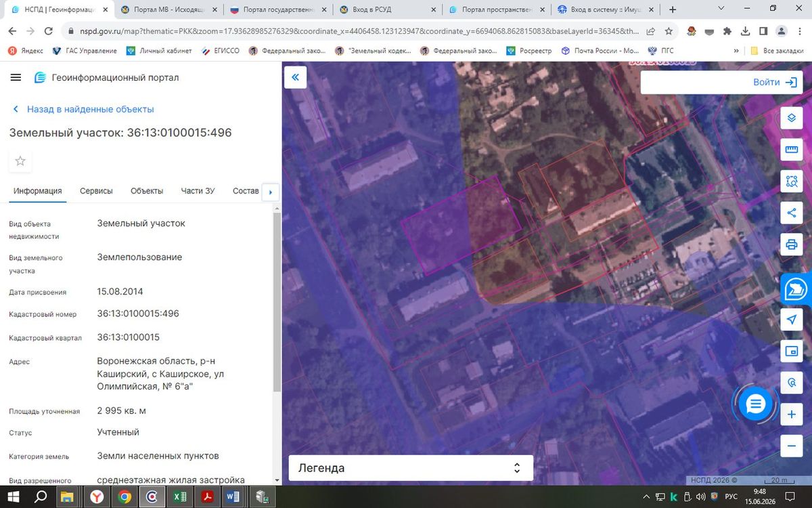Click the date 15.08.2014 value
The width and height of the screenshot is (812, 508).
pyautogui.click(x=120, y=292)
